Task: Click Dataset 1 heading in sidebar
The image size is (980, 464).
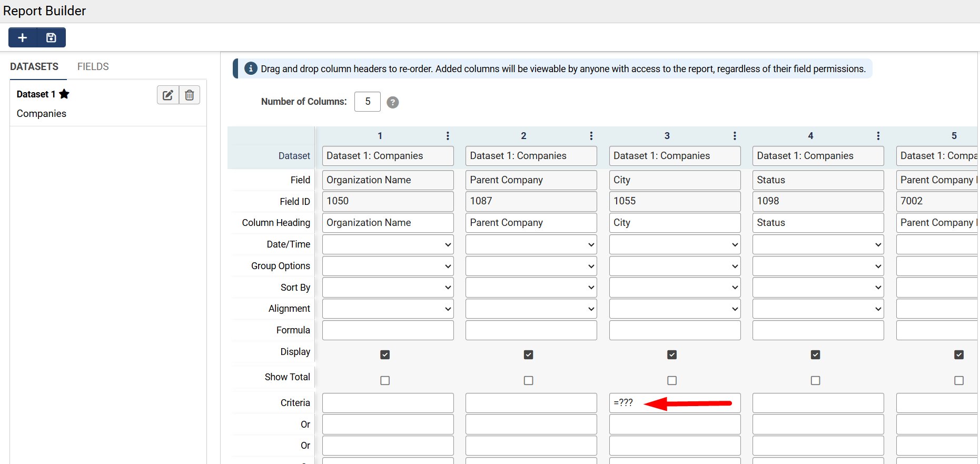Action: (x=36, y=94)
